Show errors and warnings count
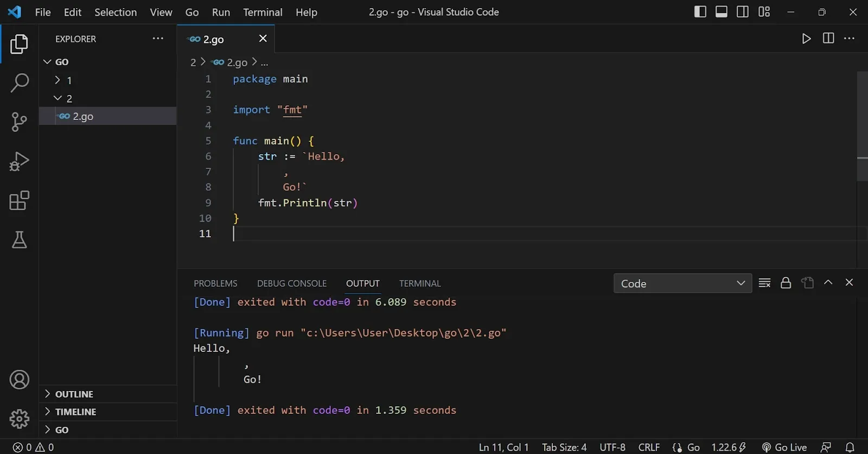868x454 pixels. pos(34,447)
